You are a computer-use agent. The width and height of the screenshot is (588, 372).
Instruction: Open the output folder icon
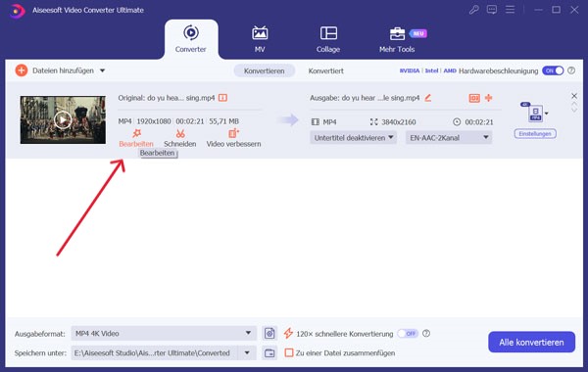coord(269,352)
